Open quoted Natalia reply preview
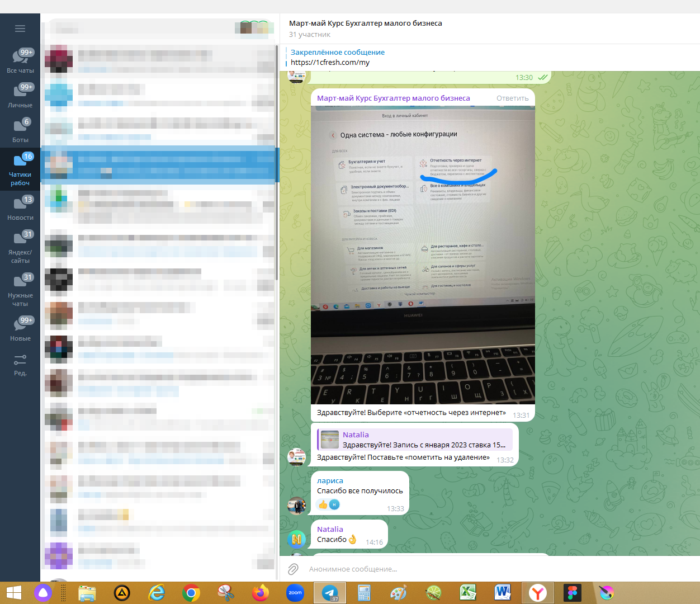The height and width of the screenshot is (604, 700). tap(415, 440)
